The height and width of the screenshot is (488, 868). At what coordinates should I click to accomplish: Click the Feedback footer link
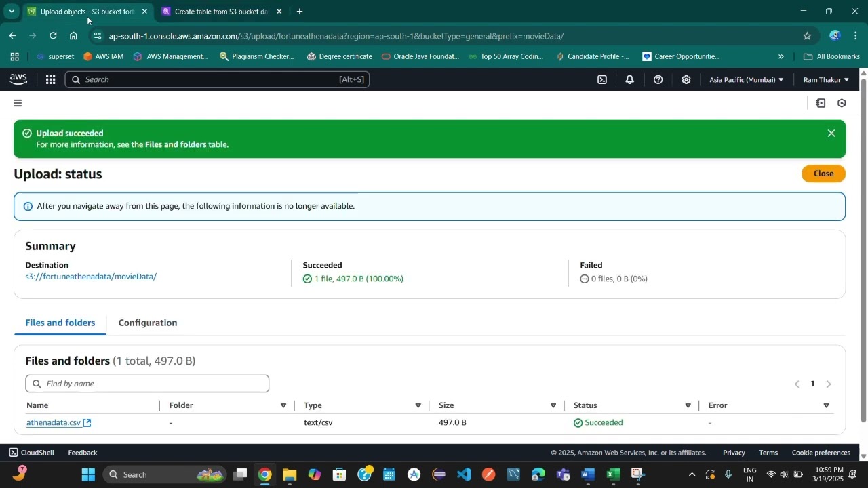pyautogui.click(x=83, y=453)
